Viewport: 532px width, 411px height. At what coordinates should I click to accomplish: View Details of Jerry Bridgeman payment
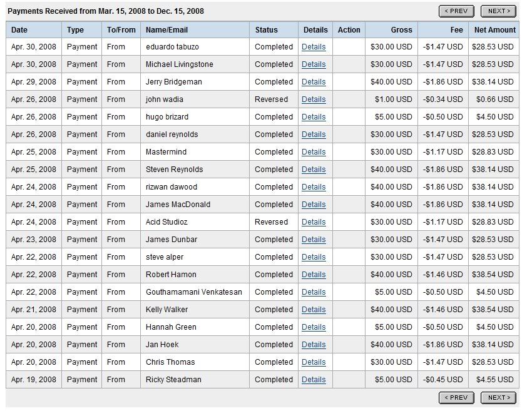(x=314, y=82)
